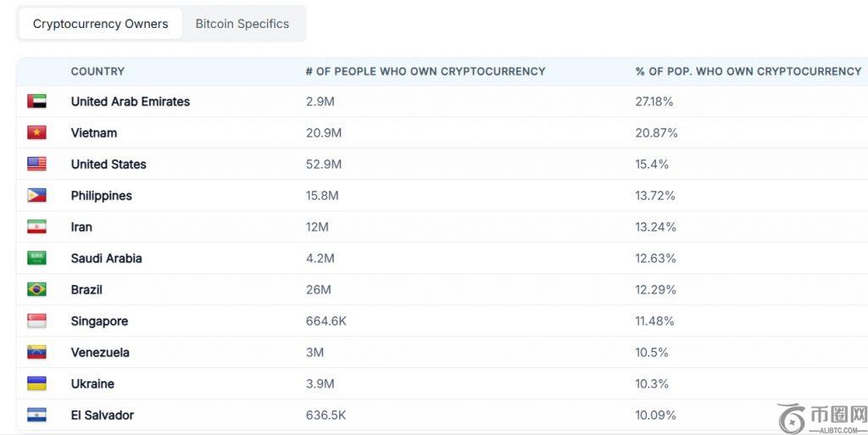Sort by the COUNTRY column header

97,71
